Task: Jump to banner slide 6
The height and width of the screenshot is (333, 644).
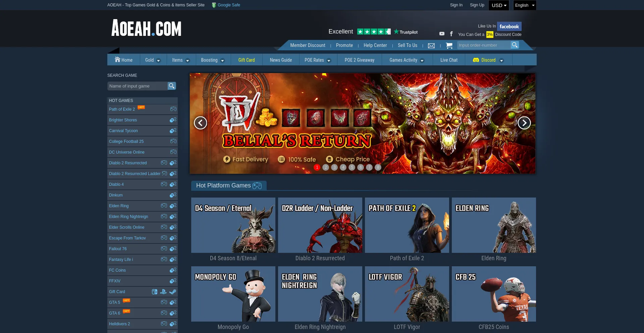Action: (361, 167)
